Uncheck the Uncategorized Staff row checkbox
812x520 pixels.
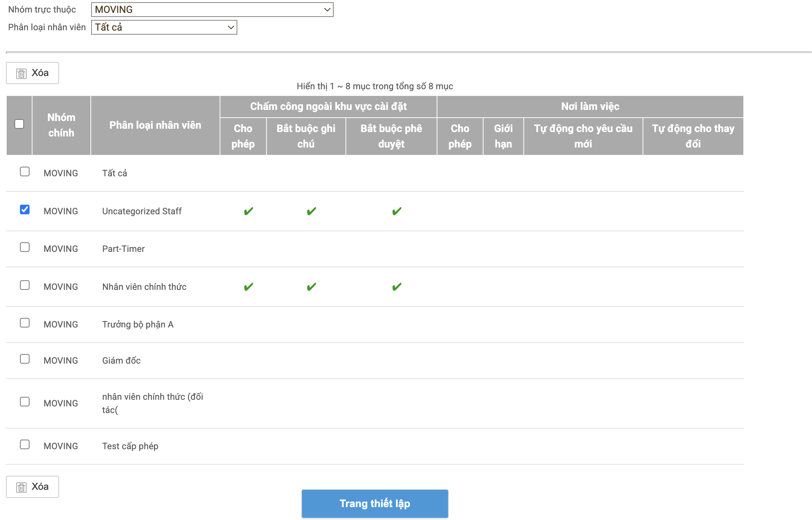pos(25,209)
